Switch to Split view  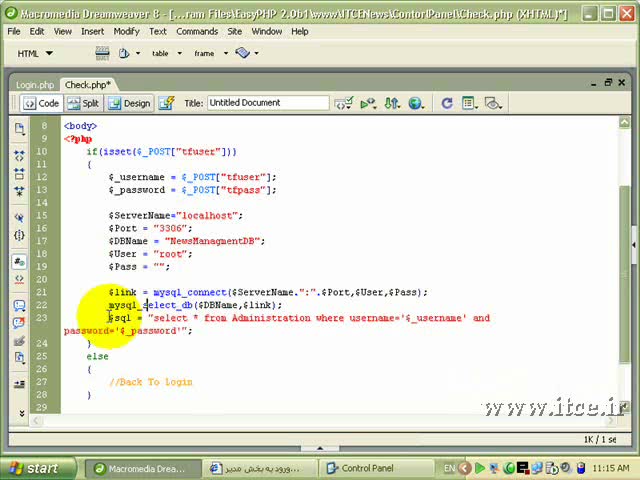tap(84, 103)
